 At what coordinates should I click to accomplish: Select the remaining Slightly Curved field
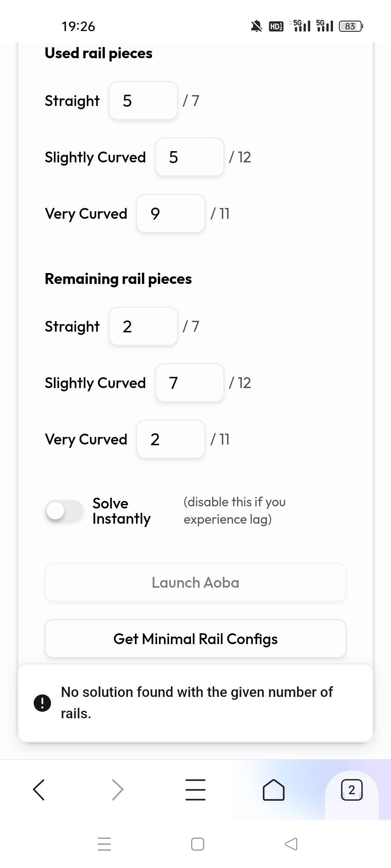(x=190, y=383)
